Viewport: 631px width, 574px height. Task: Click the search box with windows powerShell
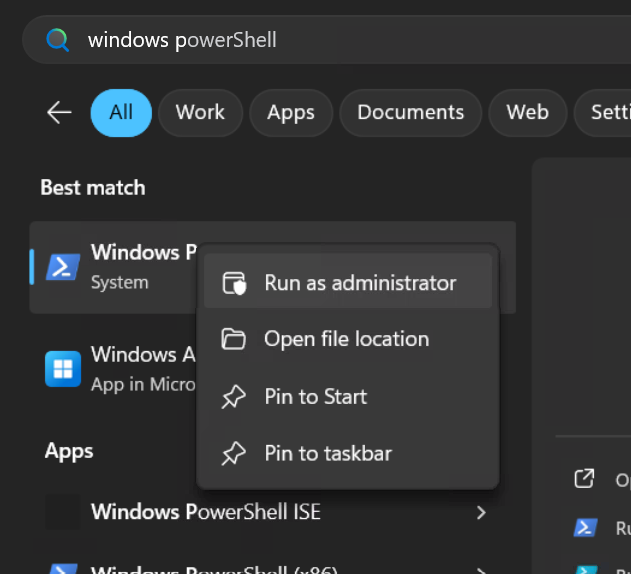coord(326,40)
